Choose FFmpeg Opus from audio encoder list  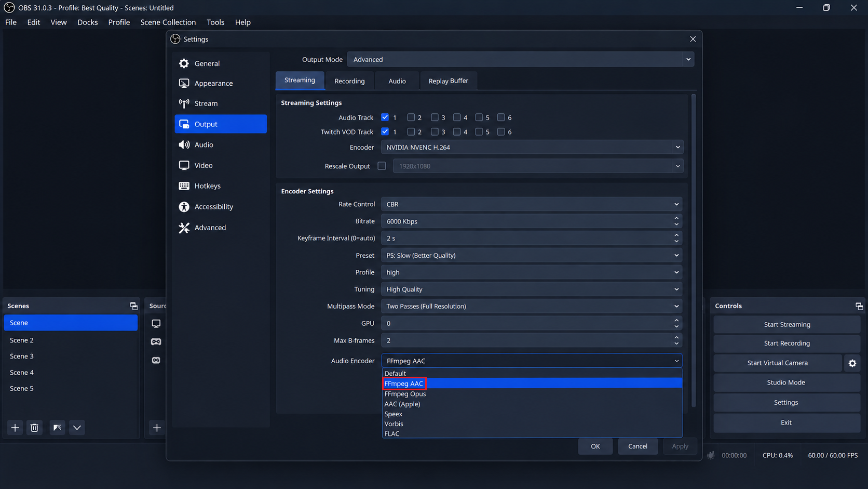point(532,394)
